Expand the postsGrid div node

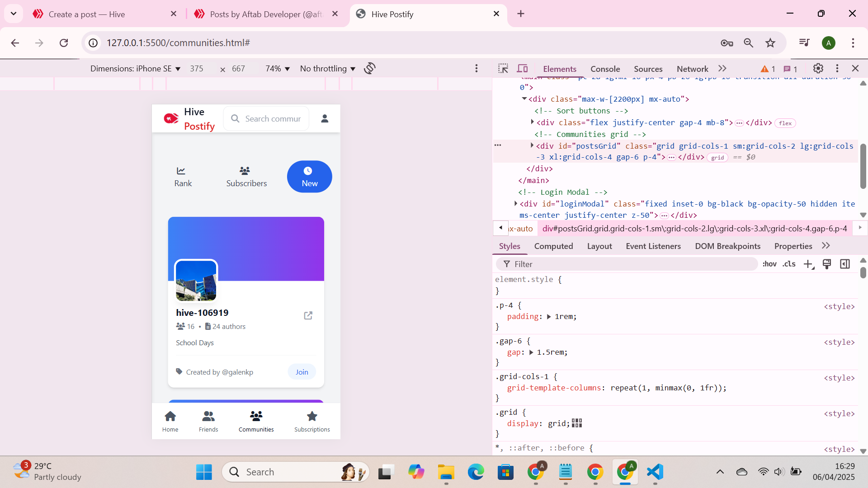coord(532,145)
